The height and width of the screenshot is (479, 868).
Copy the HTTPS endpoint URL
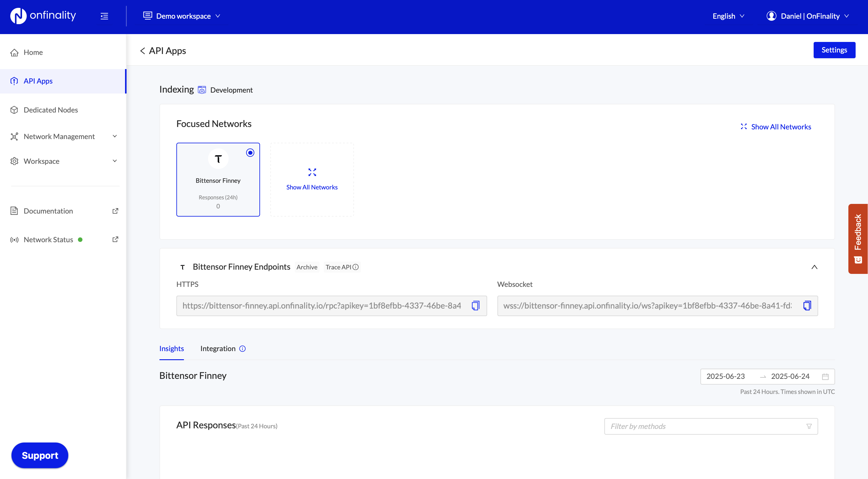pyautogui.click(x=475, y=306)
